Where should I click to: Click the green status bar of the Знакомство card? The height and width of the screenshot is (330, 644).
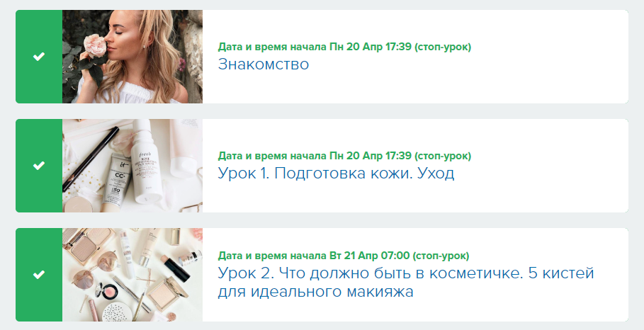pos(39,57)
